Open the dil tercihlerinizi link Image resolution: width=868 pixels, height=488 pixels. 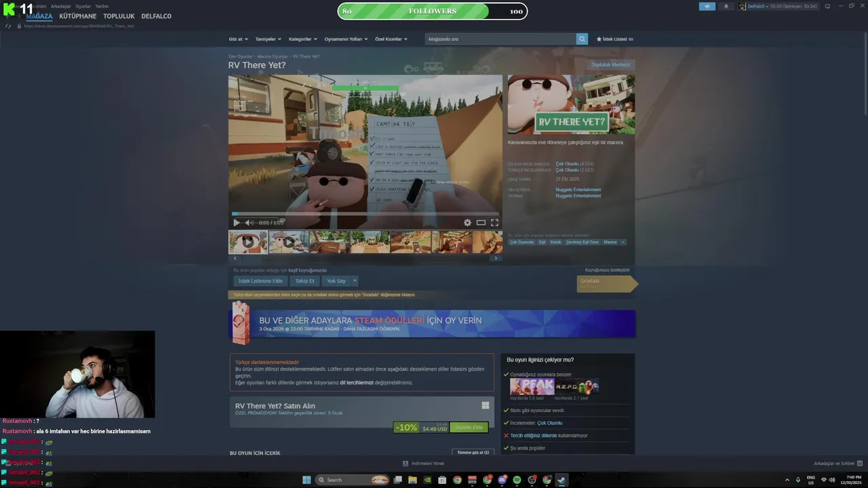coord(357,382)
